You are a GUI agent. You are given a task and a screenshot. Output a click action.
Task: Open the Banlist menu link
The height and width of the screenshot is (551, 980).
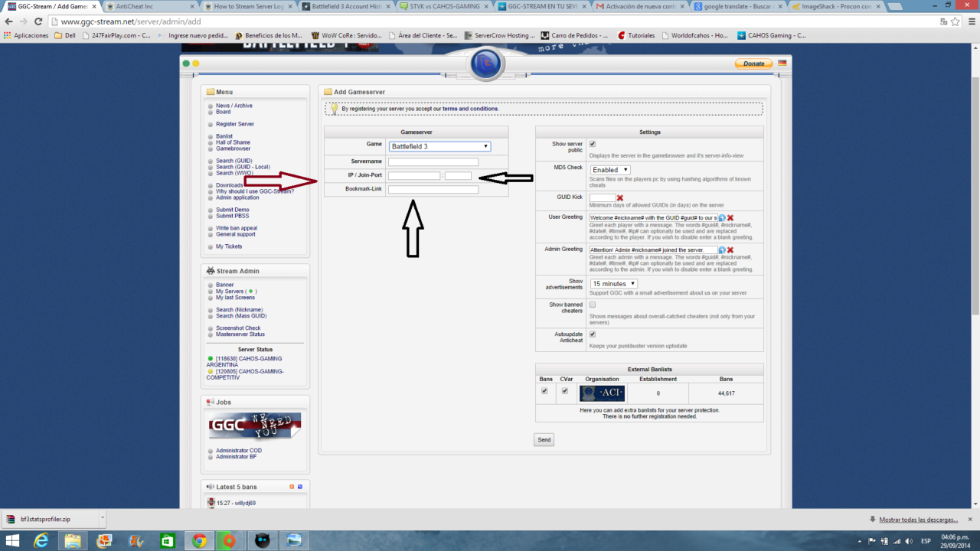point(224,136)
